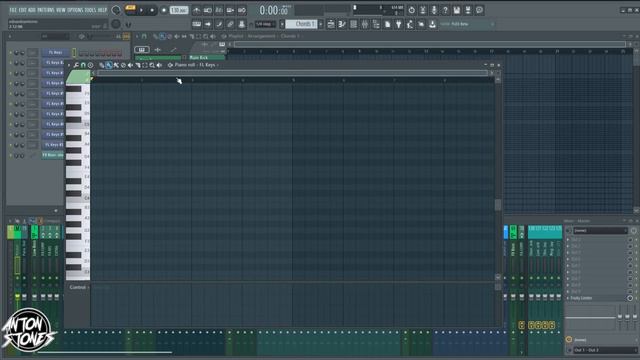640x360 pixels.
Task: Toggle the recording countdown button
Action: tap(219, 10)
